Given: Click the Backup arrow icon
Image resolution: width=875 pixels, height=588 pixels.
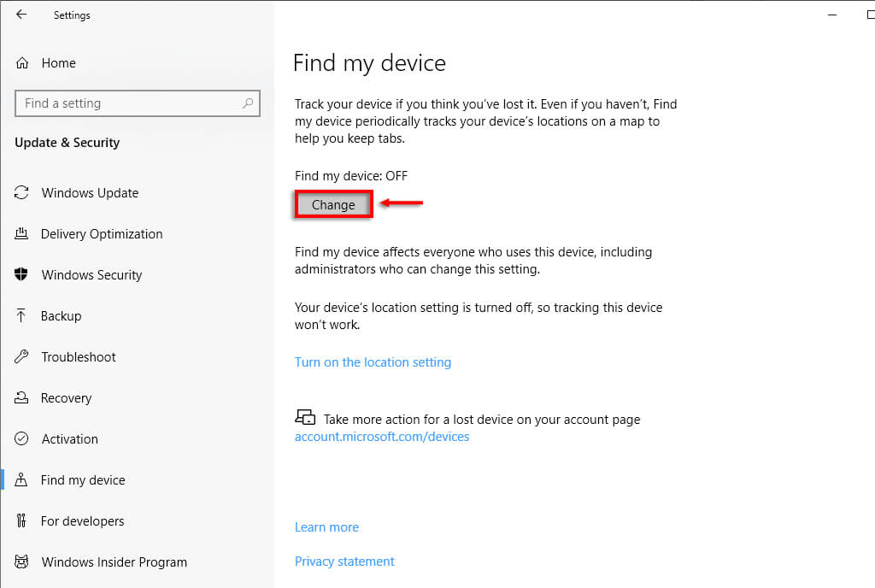Looking at the screenshot, I should pos(22,316).
